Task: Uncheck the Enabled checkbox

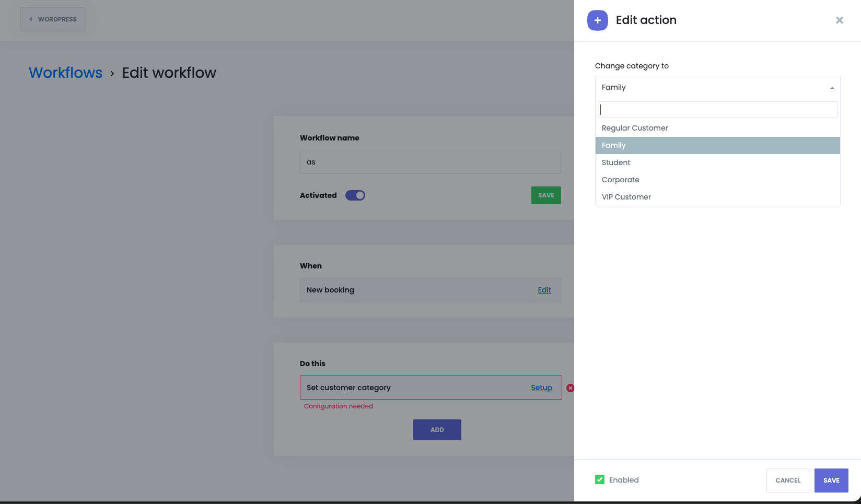Action: click(x=600, y=480)
